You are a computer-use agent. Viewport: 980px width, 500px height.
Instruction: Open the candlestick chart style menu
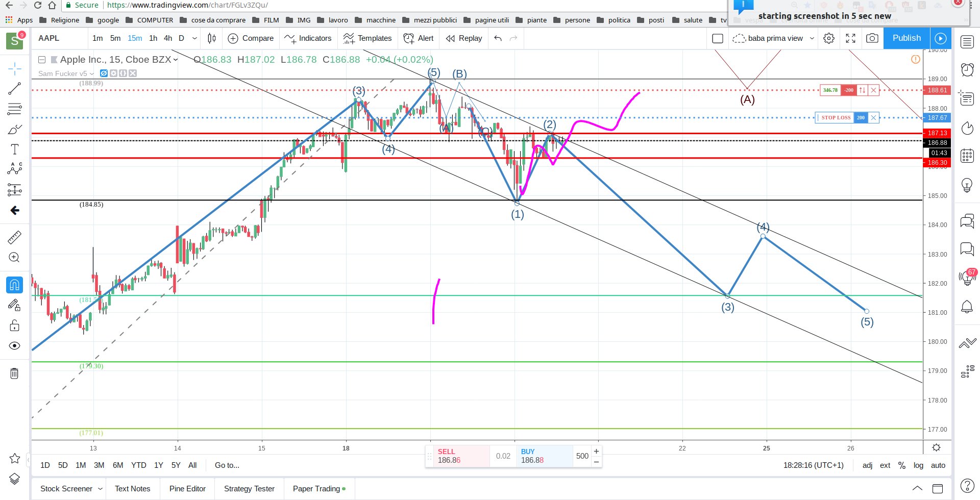pos(212,38)
